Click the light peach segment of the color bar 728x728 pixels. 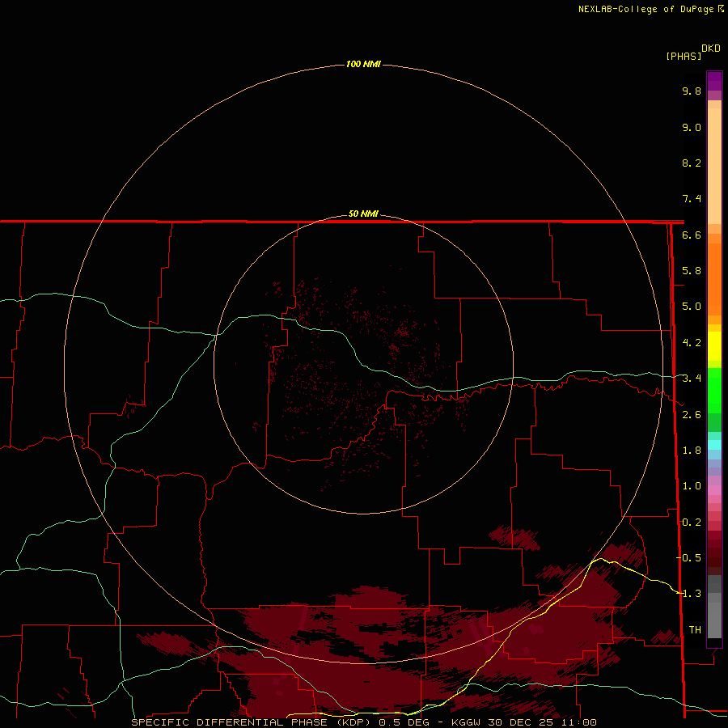(714, 166)
